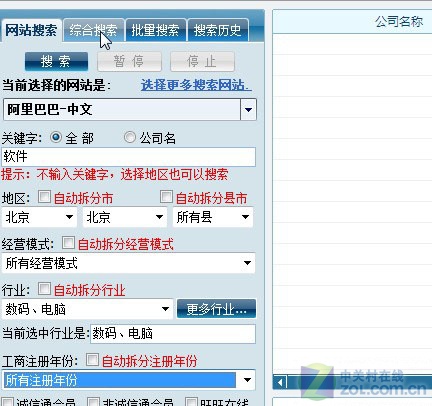The width and height of the screenshot is (432, 406).
Task: Open the 选择更多搜索网站 link
Action: coord(196,85)
